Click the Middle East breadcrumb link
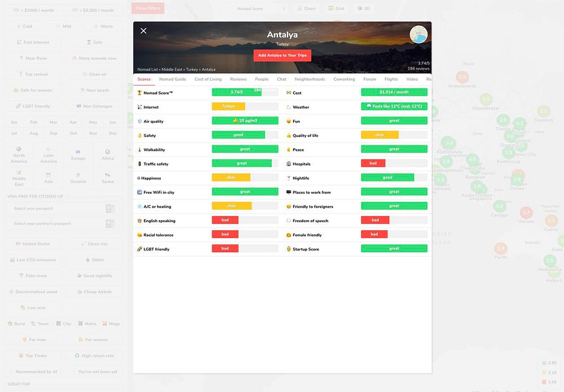 [172, 69]
